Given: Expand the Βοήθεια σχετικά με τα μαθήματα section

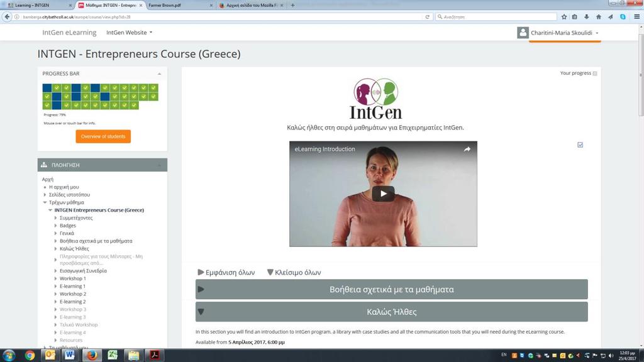Looking at the screenshot, I should click(391, 289).
